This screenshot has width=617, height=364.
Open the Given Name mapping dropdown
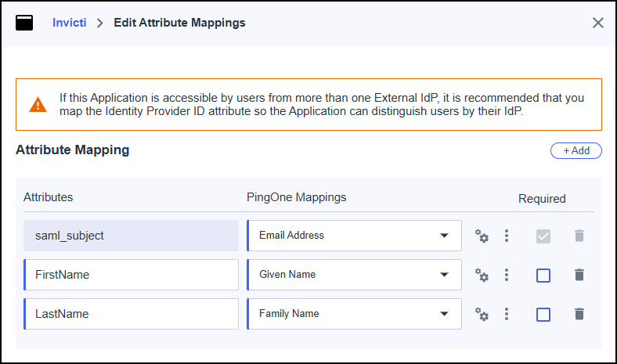point(354,275)
